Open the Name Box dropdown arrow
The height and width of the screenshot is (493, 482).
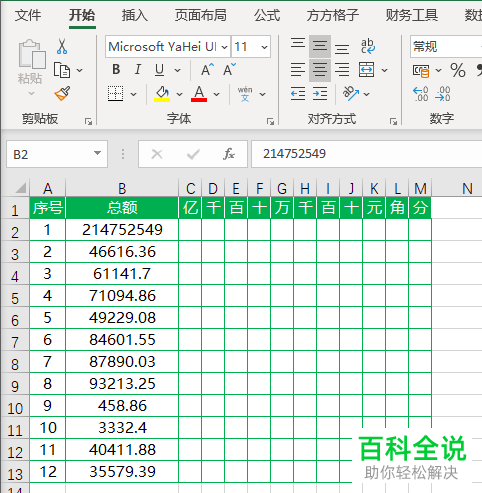(97, 153)
